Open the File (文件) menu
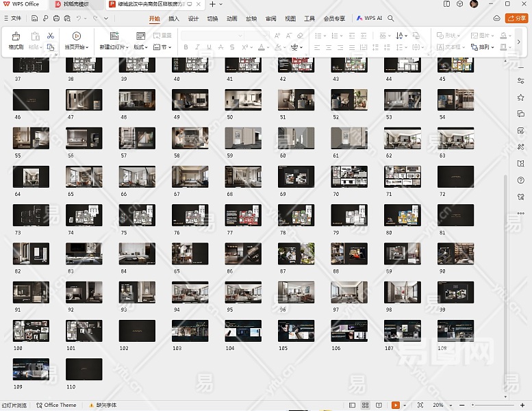The width and height of the screenshot is (532, 411). click(x=12, y=18)
